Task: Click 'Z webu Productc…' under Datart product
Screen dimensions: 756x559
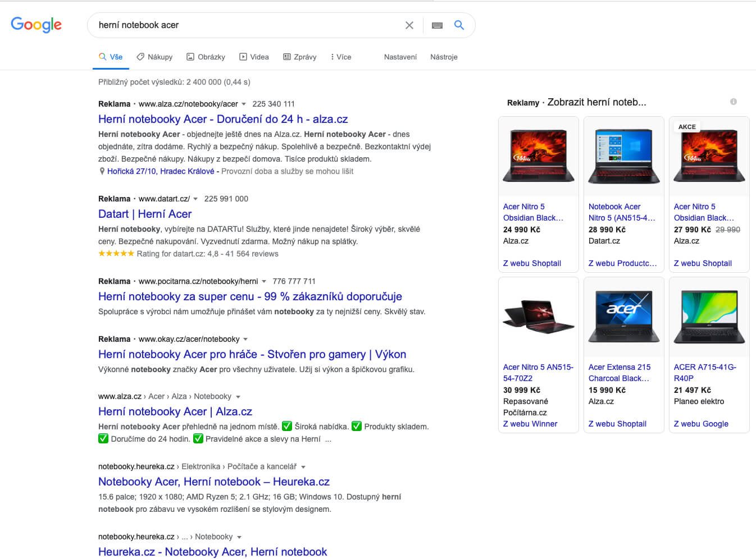Action: tap(622, 263)
